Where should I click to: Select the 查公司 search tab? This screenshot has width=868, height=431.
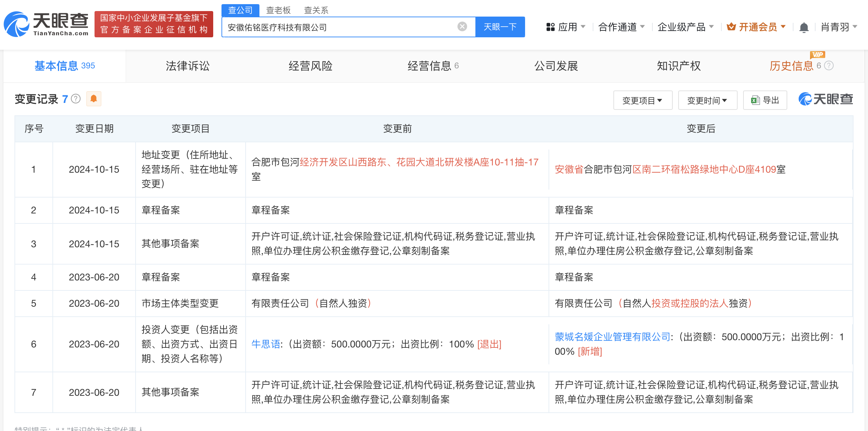click(x=240, y=10)
